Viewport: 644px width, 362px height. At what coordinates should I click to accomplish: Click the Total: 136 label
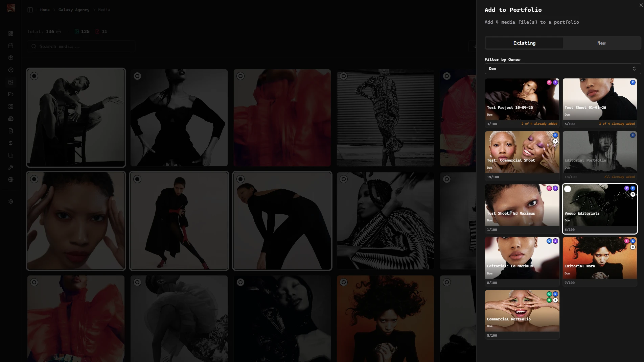coord(41,31)
